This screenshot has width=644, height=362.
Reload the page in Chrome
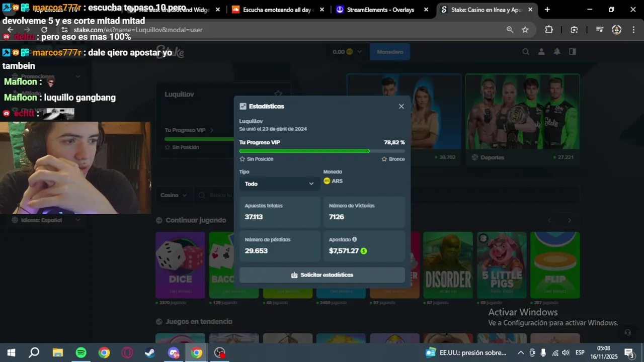coord(44,30)
